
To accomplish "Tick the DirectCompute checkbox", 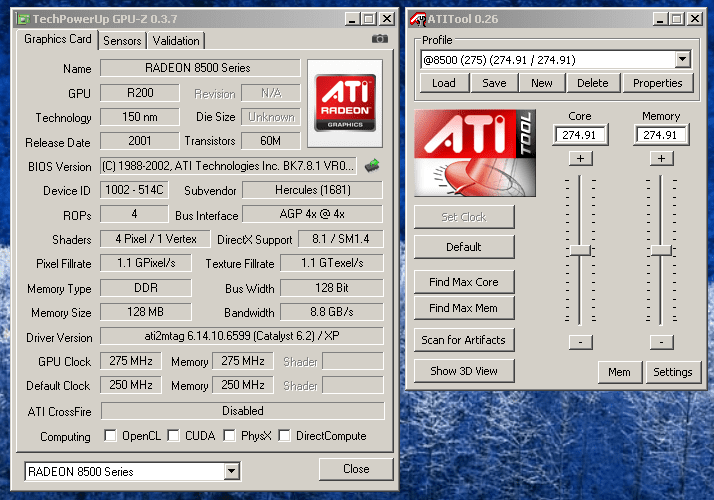I will point(285,435).
